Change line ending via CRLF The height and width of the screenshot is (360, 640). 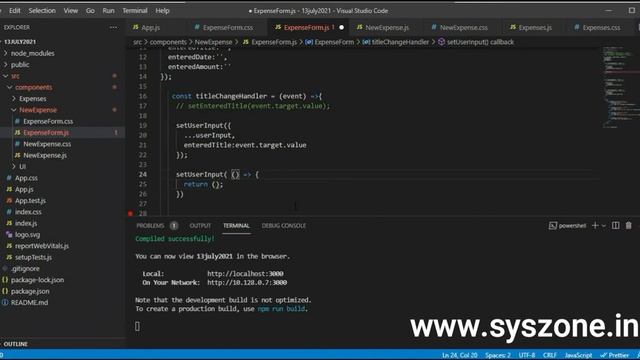[x=550, y=356]
